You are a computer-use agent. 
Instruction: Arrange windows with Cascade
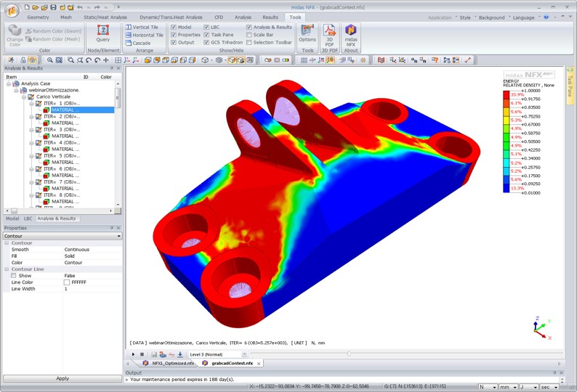[x=138, y=43]
